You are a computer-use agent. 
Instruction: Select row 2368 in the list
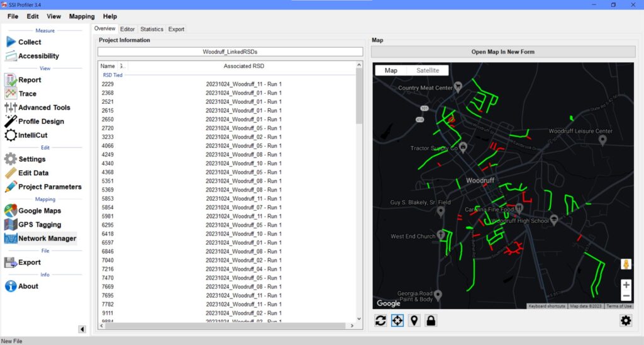click(x=226, y=93)
